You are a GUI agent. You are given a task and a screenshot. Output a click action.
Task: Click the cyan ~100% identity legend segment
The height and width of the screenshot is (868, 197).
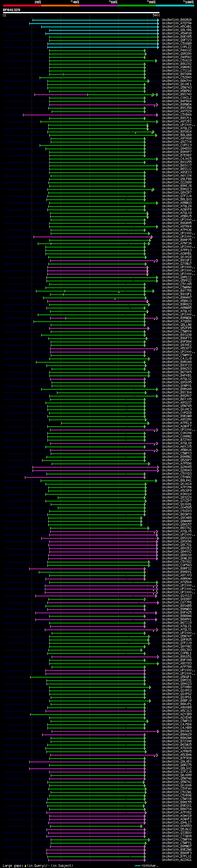click(175, 6)
